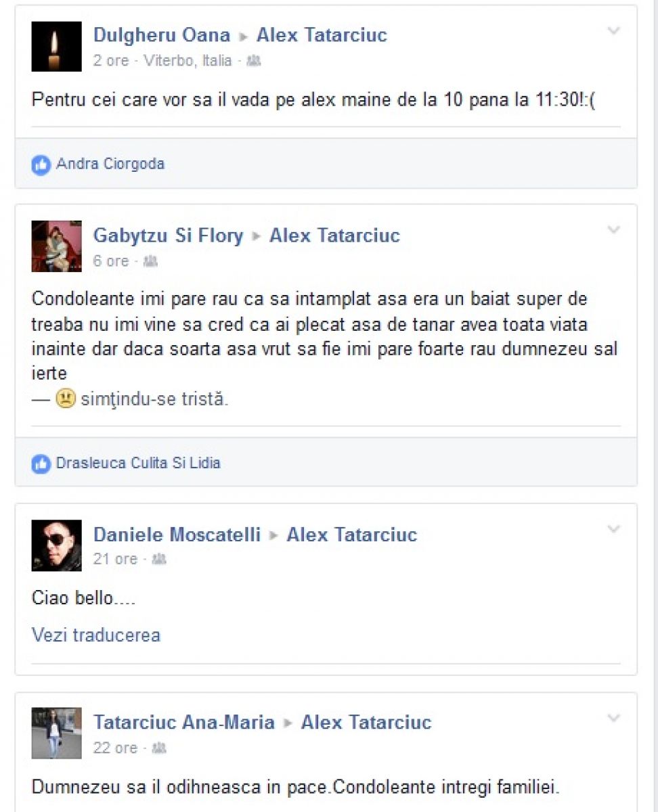Click the audience icon next to 6 ore
This screenshot has height=812, width=658.
tap(150, 261)
